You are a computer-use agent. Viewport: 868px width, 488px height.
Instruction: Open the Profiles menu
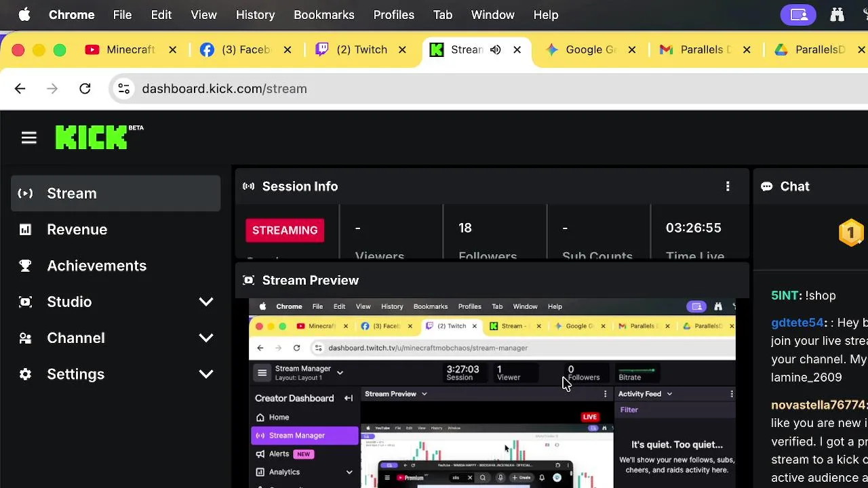[393, 14]
